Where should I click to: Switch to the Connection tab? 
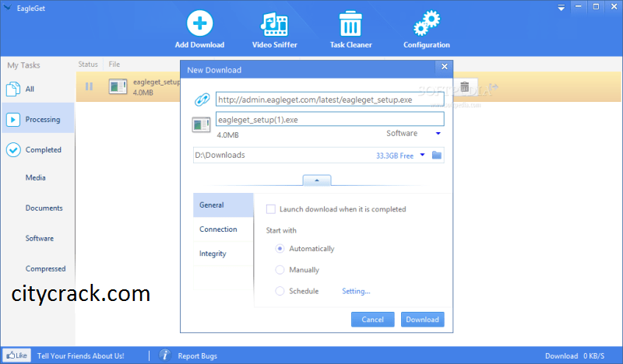click(x=223, y=229)
